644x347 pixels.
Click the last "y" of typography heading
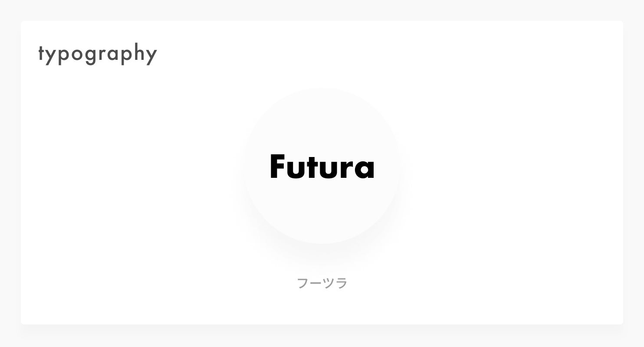coord(151,57)
